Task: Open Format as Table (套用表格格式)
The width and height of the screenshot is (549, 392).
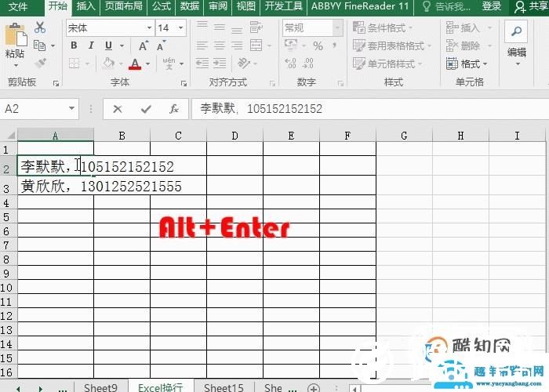Action: 392,45
